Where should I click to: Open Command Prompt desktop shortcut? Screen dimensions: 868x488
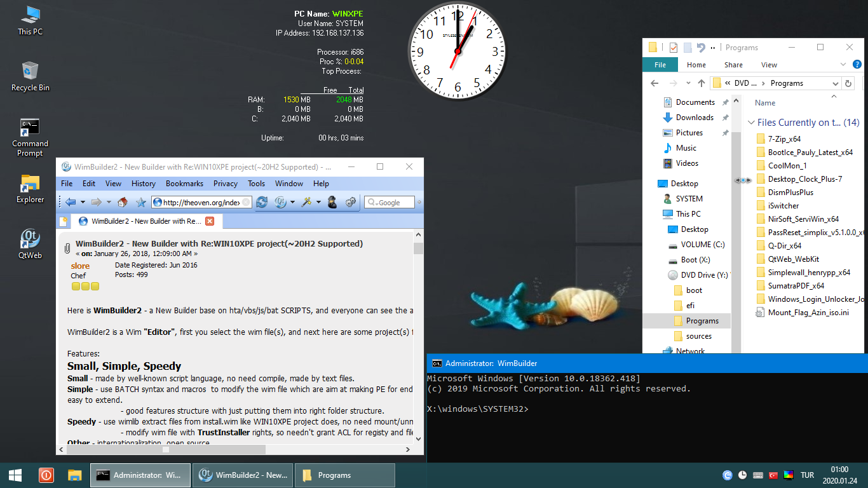[x=30, y=137]
